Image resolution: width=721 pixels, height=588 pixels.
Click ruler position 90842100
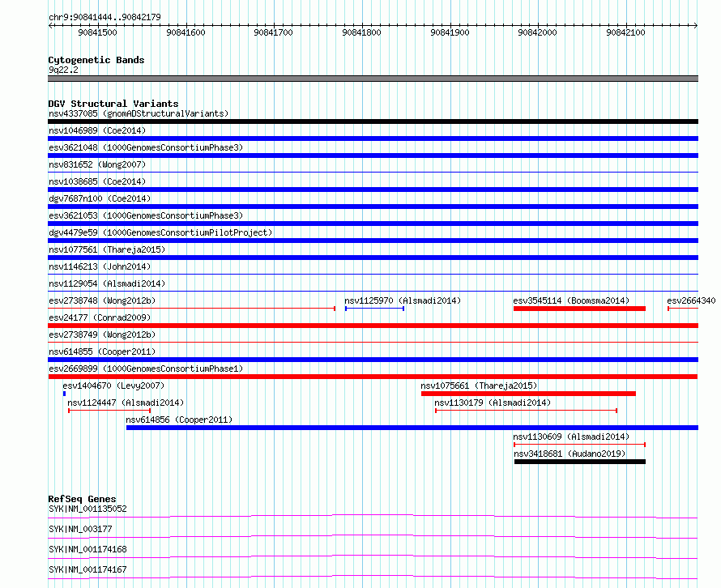(626, 32)
